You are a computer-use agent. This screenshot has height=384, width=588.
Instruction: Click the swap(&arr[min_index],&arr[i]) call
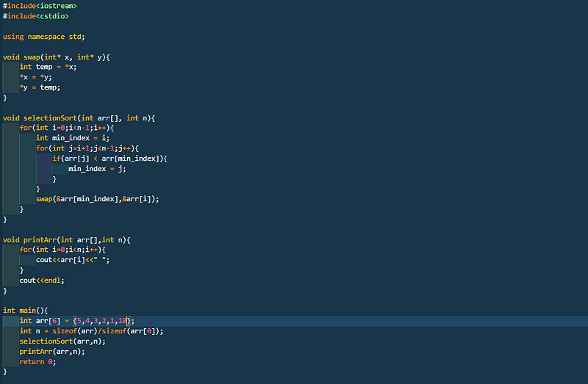(98, 199)
